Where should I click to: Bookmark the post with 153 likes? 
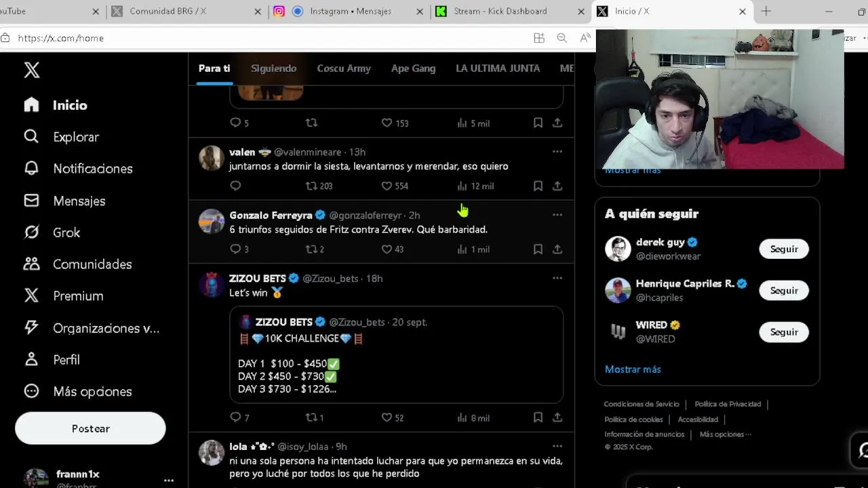[538, 123]
